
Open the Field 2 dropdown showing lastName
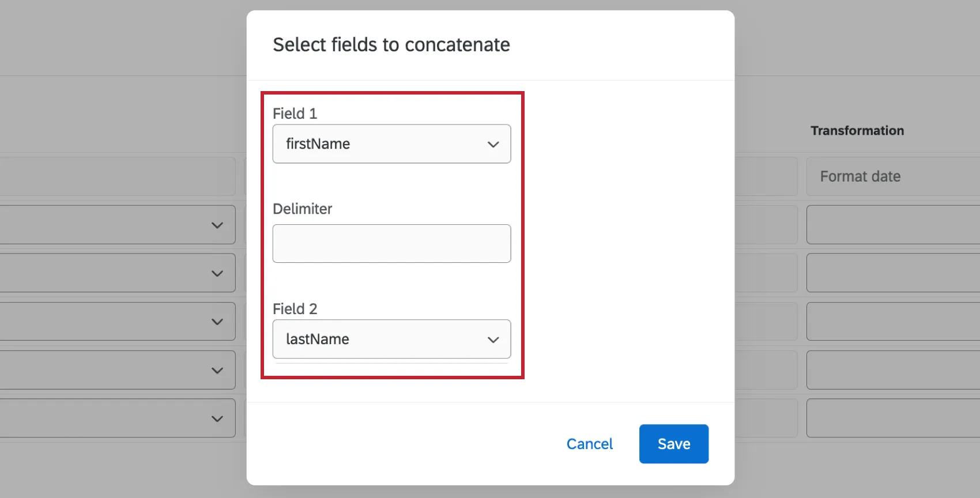391,339
